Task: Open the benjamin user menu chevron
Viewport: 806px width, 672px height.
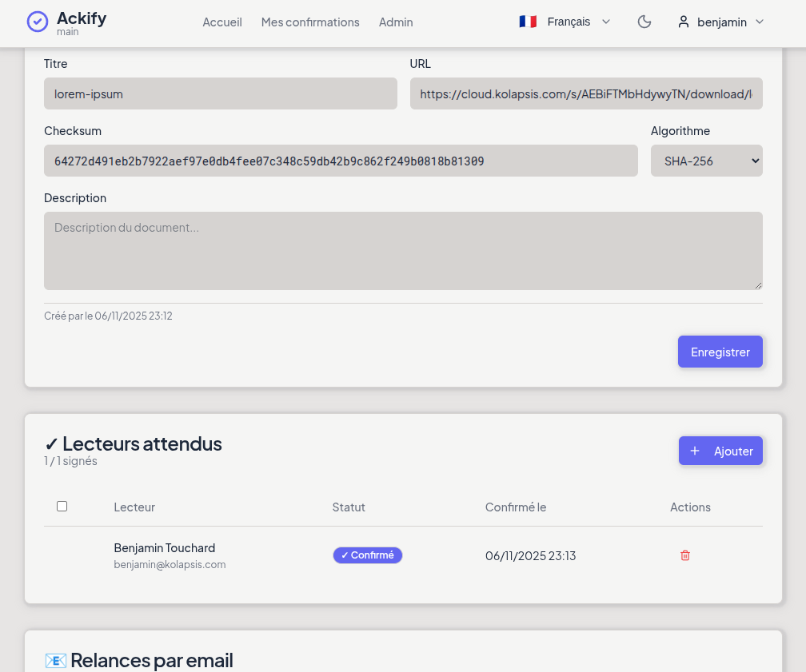Action: tap(760, 22)
